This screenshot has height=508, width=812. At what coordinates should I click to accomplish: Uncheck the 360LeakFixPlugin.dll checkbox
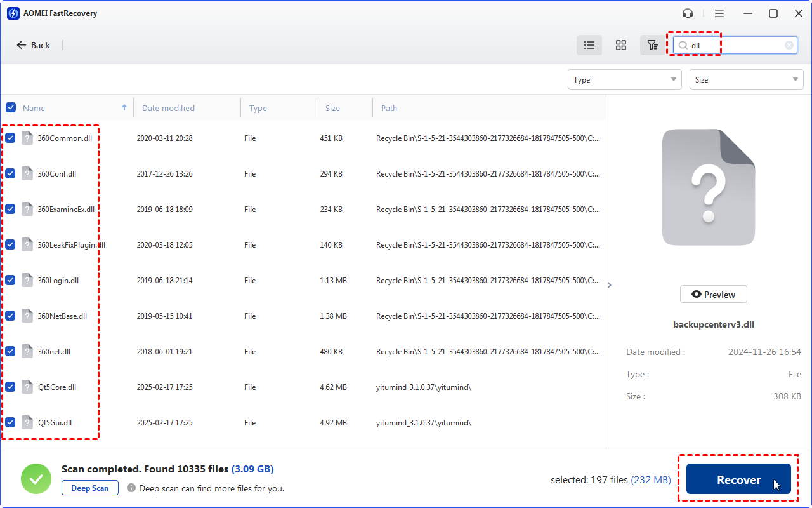11,244
